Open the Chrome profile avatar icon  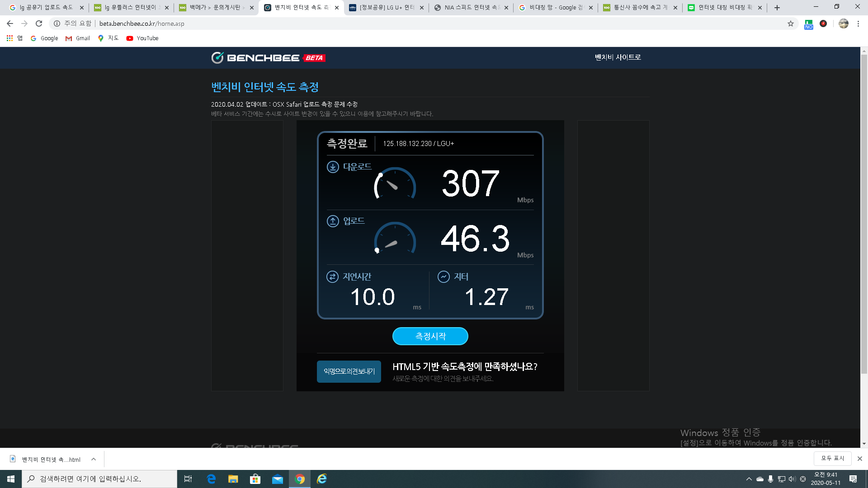point(843,23)
